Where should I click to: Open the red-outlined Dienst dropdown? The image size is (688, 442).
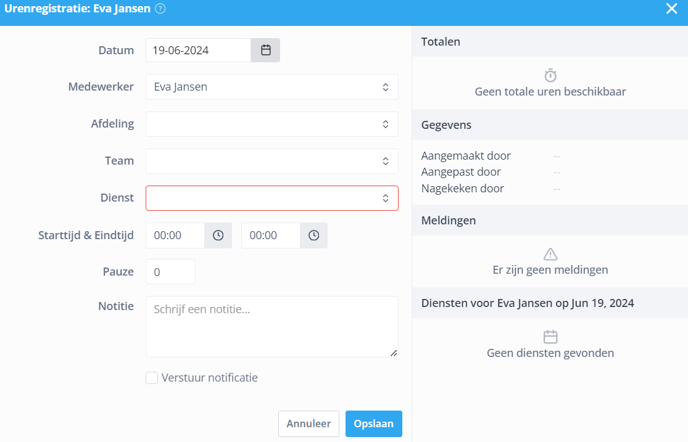(272, 198)
